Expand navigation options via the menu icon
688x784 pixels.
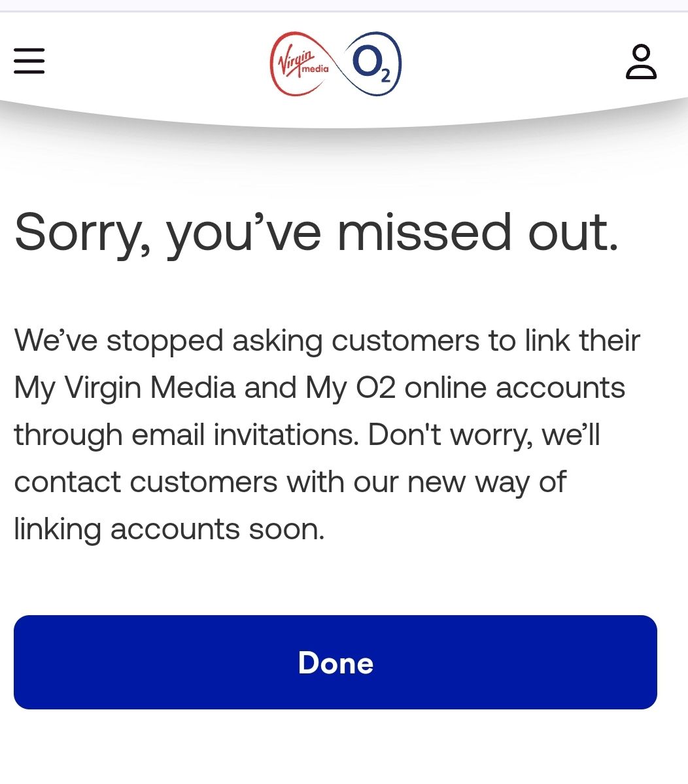29,62
